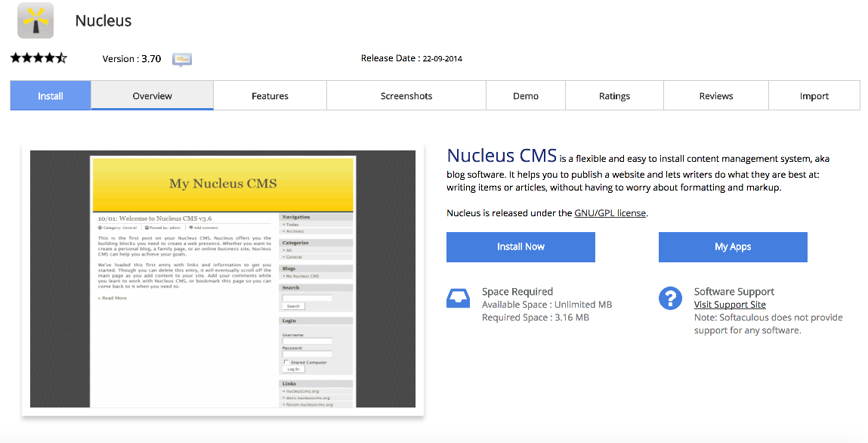The image size is (868, 443).
Task: Click the Softaculous support note text
Action: point(768,324)
